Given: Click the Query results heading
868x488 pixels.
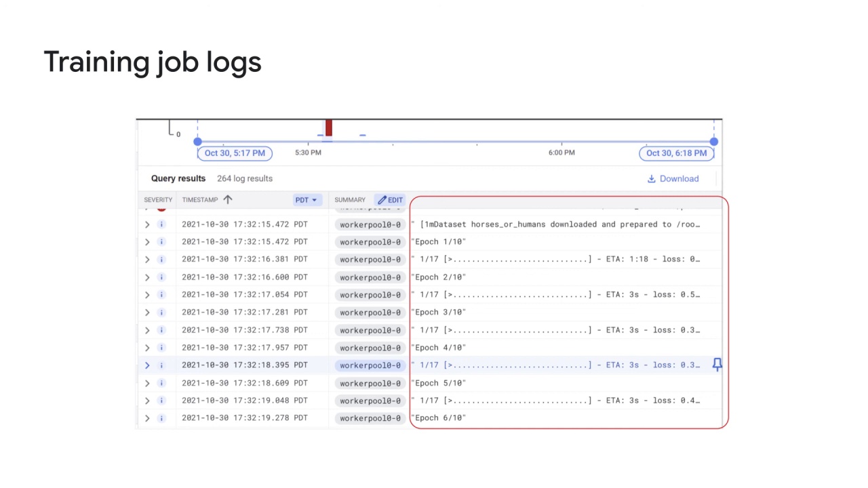Looking at the screenshot, I should pyautogui.click(x=178, y=179).
